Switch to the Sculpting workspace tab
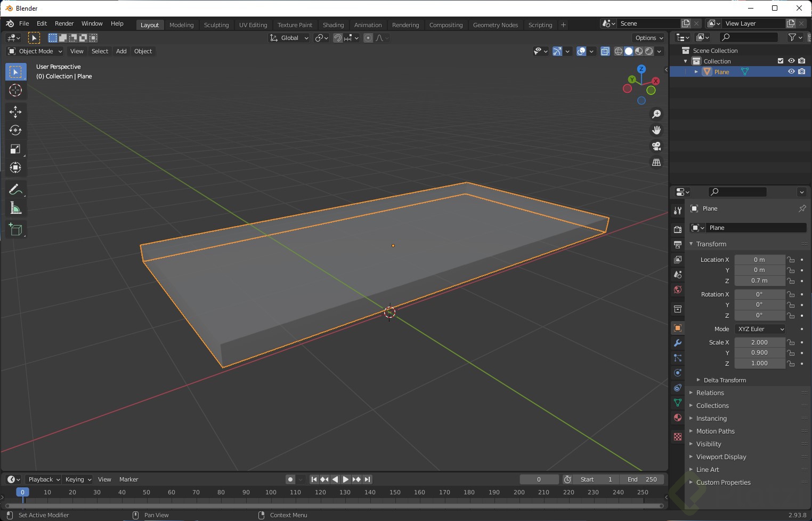Image resolution: width=812 pixels, height=521 pixels. (x=216, y=25)
